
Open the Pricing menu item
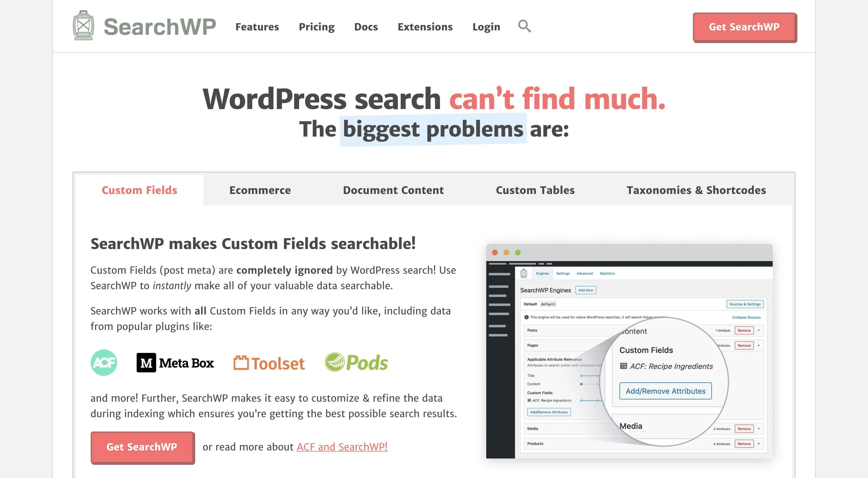(316, 27)
